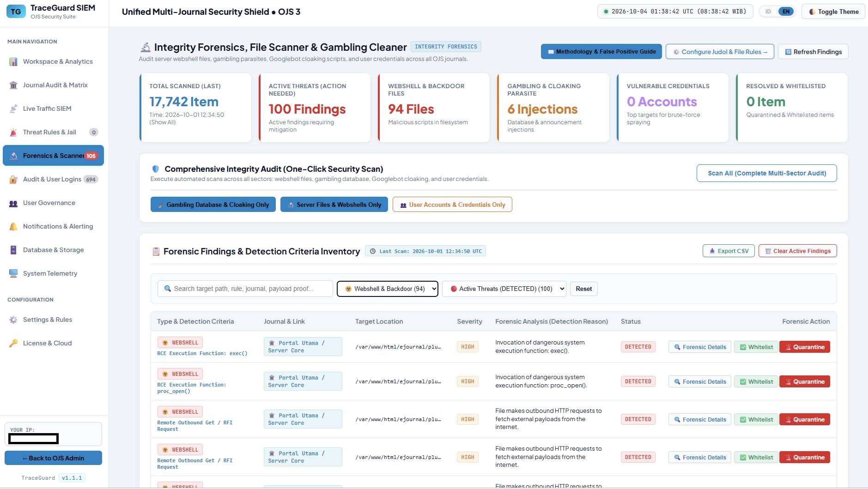The height and width of the screenshot is (489, 868).
Task: Click the INTEGRITY FORENSICS badge
Action: 446,47
